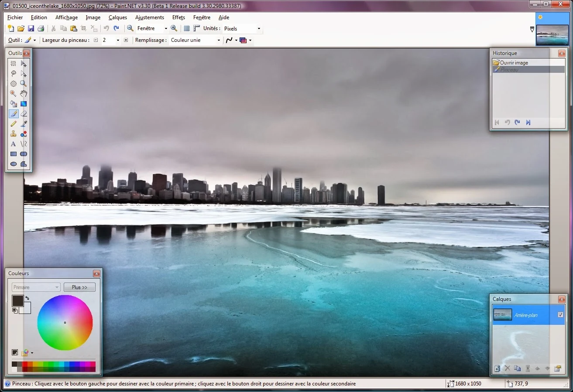Select the Ellipse selection tool

click(x=13, y=83)
